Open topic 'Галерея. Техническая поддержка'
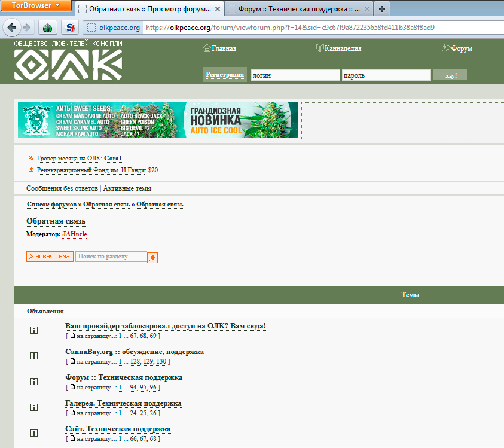Viewport: 504px width, 448px height. (123, 403)
